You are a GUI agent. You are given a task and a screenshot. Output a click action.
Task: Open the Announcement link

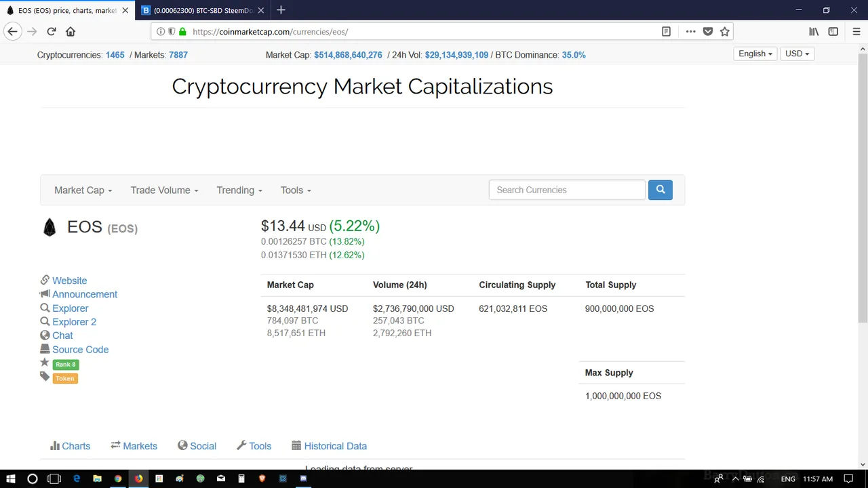coord(85,294)
